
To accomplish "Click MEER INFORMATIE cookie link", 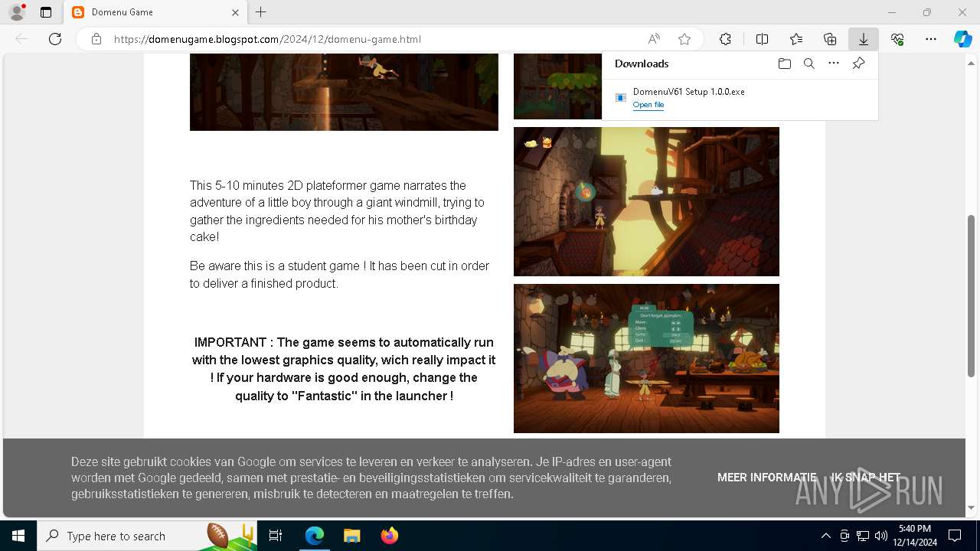I will pos(766,477).
